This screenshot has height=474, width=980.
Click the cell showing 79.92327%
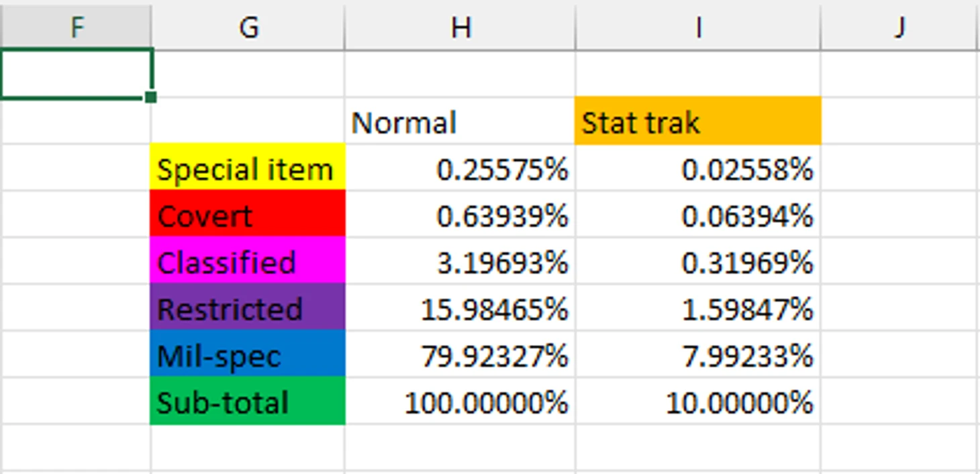click(x=460, y=354)
